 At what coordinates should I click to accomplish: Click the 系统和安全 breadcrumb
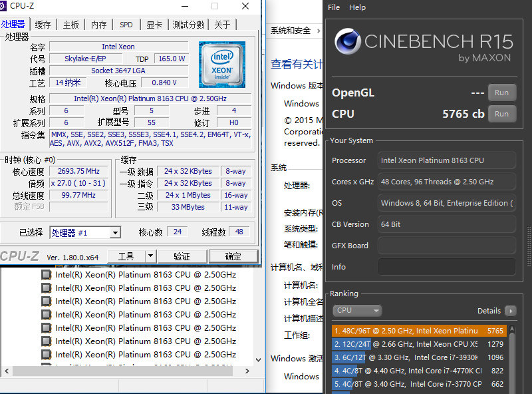coord(291,31)
